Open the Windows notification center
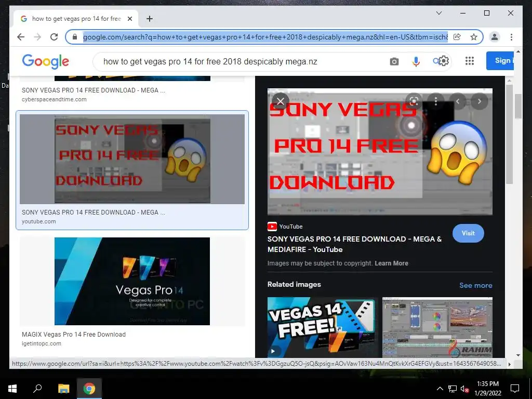Viewport: 532px width, 399px height. (515, 389)
